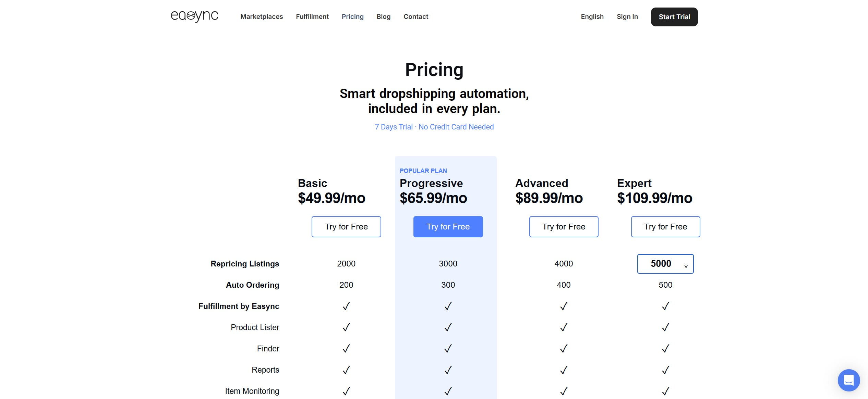Image resolution: width=868 pixels, height=399 pixels.
Task: Click Progressive 300 auto ordering value
Action: click(448, 285)
